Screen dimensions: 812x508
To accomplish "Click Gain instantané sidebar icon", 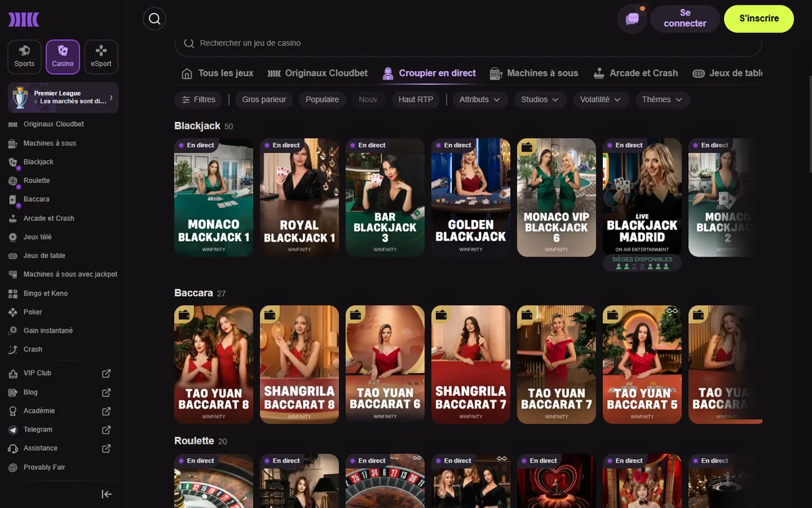I will click(12, 331).
